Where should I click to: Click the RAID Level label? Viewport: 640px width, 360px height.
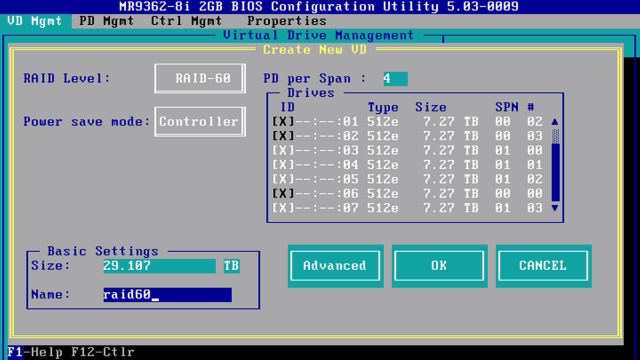coord(67,78)
